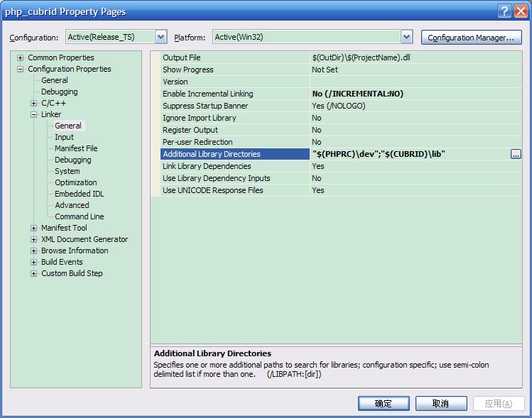Open the Platform dropdown

tap(406, 37)
